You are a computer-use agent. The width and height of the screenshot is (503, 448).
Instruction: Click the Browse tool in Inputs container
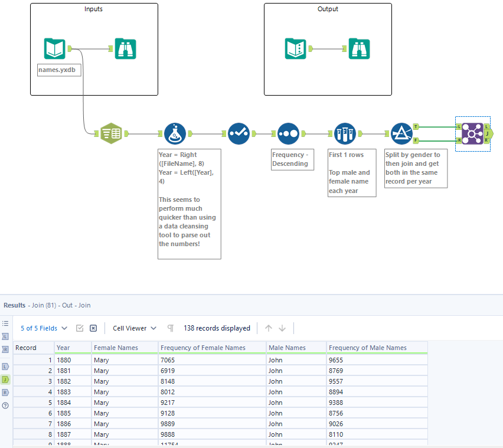point(125,49)
